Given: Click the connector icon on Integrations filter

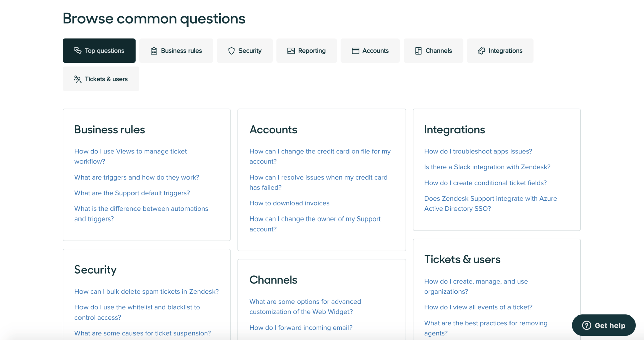Looking at the screenshot, I should (482, 50).
